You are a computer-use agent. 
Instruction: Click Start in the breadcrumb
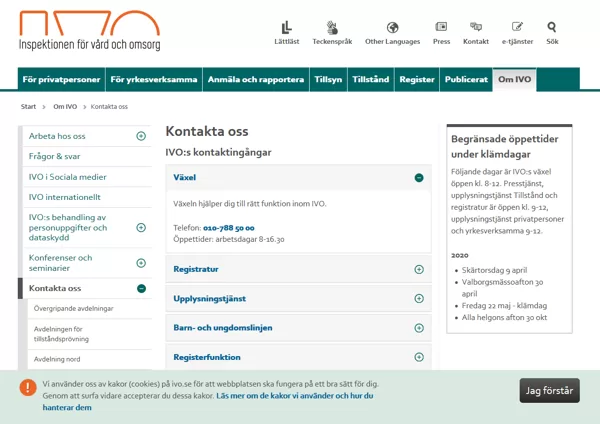pyautogui.click(x=28, y=107)
